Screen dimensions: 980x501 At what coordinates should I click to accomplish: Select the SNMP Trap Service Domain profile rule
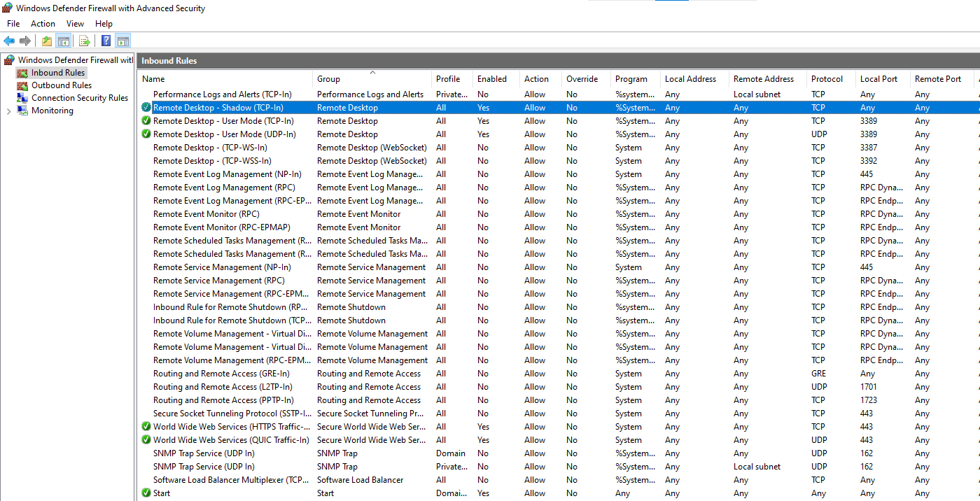pyautogui.click(x=204, y=453)
